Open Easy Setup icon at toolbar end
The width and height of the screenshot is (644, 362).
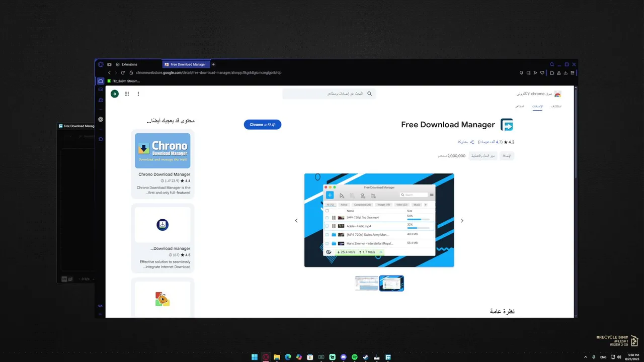point(572,72)
